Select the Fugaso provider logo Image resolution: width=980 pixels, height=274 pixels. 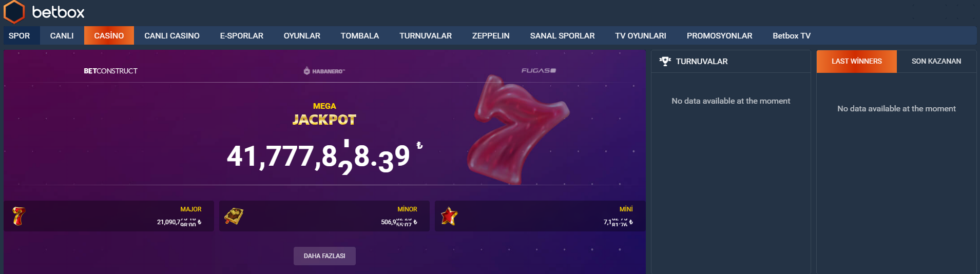coord(539,70)
